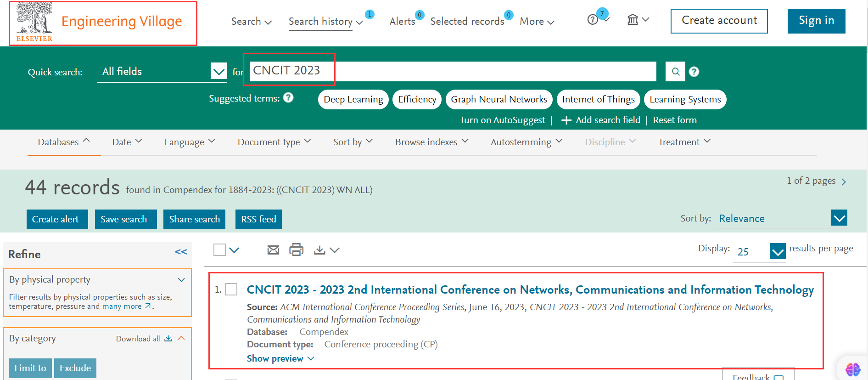Viewport: 868px width, 380px height.
Task: Click the plus icon for Add search field
Action: tap(566, 120)
